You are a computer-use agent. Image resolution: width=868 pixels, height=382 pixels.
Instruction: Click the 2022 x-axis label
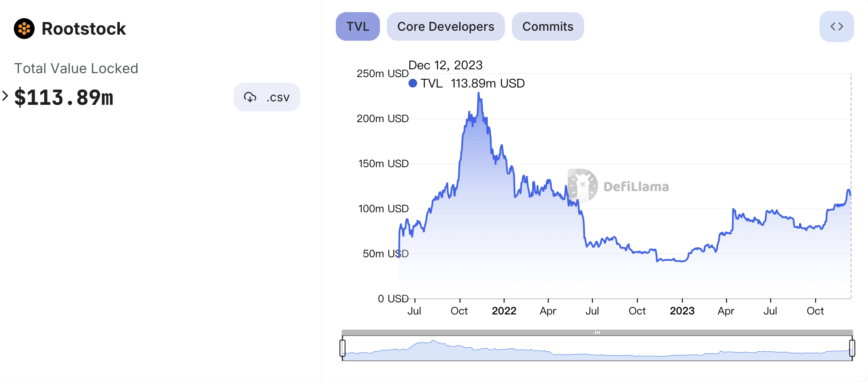[504, 311]
